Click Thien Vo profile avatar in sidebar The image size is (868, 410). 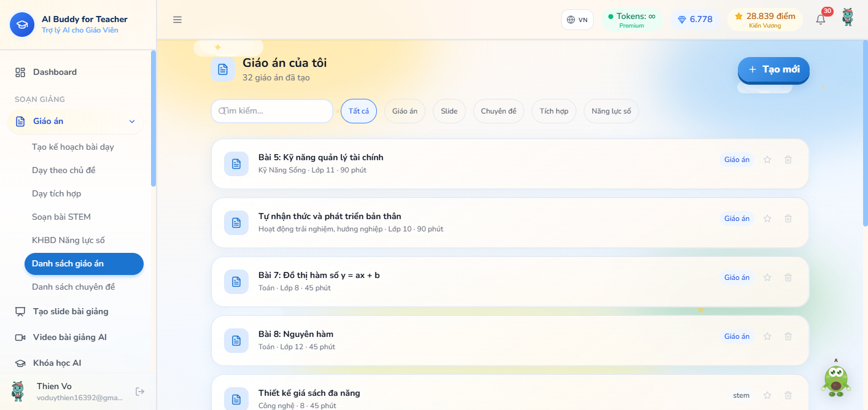[18, 391]
